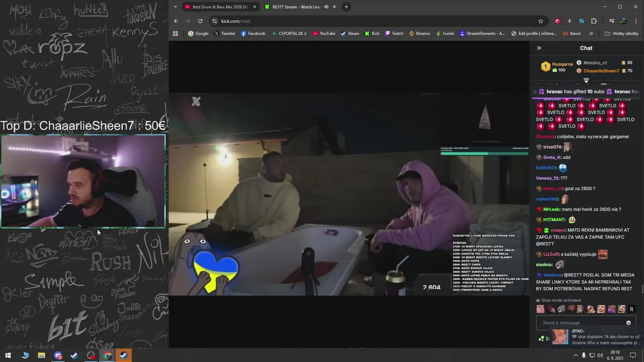Click the red extension icon in toolbar
644x362 pixels.
557,21
